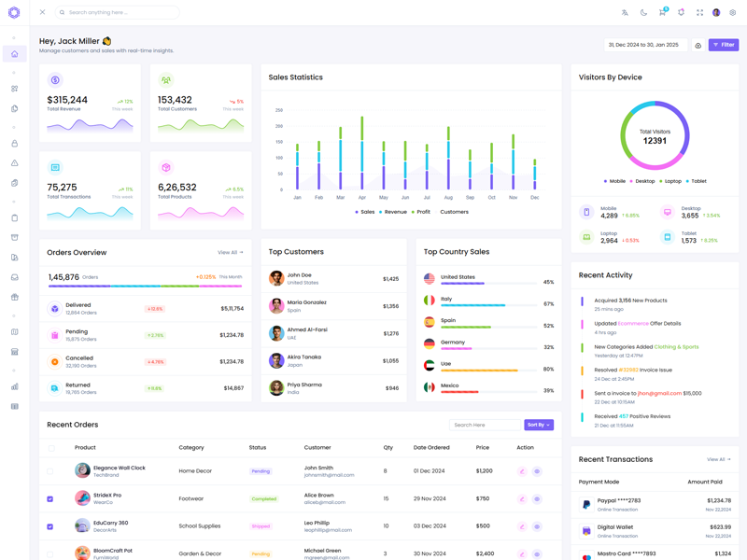Enter fullscreen mode from header
Screen dimensions: 747x560
point(699,13)
